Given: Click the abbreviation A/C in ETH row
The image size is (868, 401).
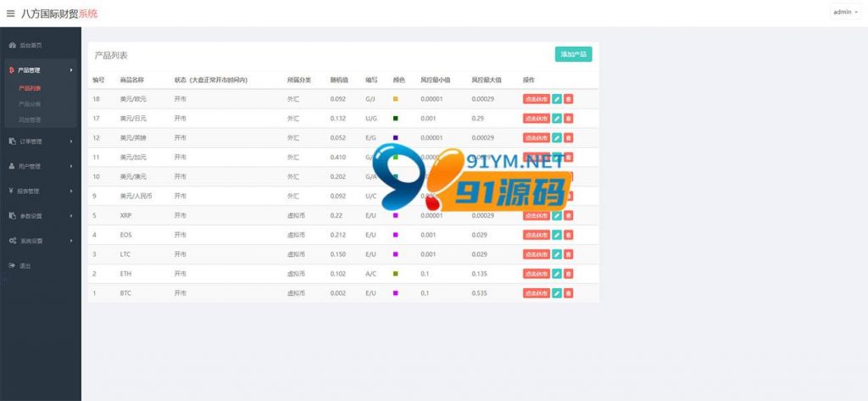Looking at the screenshot, I should (370, 274).
